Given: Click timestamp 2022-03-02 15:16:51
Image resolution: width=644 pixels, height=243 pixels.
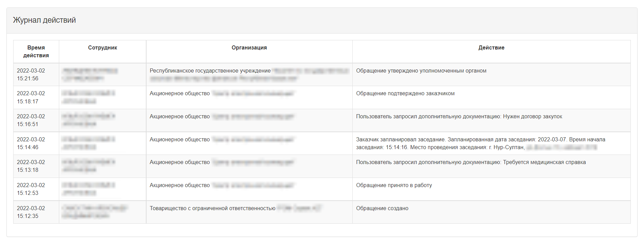Looking at the screenshot, I should 31,120.
